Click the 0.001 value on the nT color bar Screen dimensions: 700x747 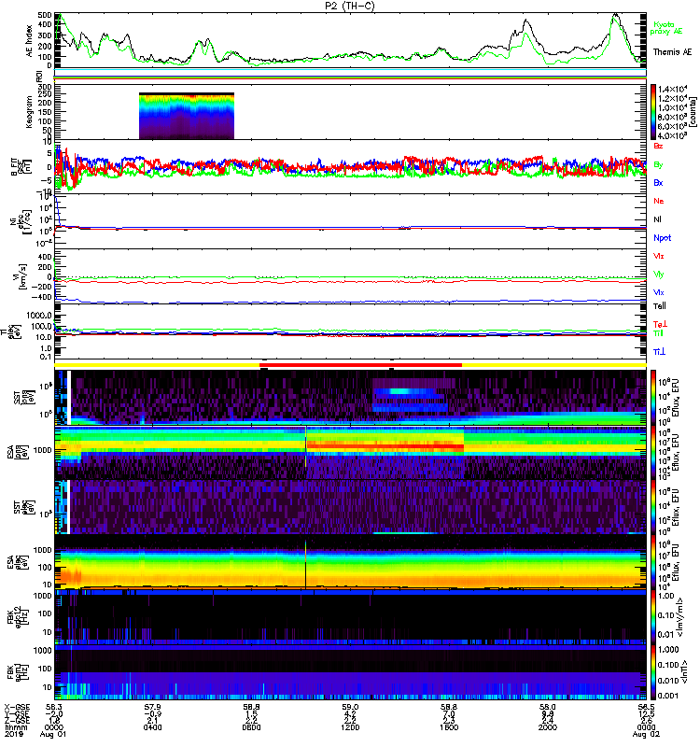[x=669, y=696]
